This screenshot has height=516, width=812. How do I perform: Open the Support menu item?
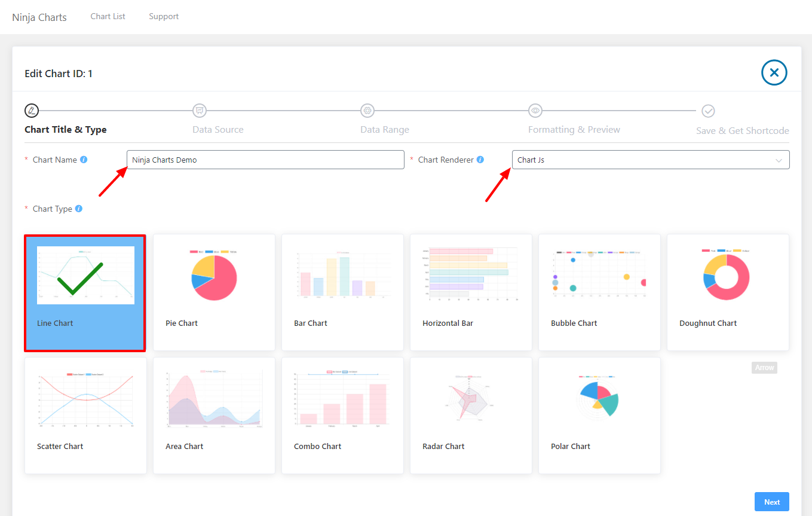tap(163, 16)
